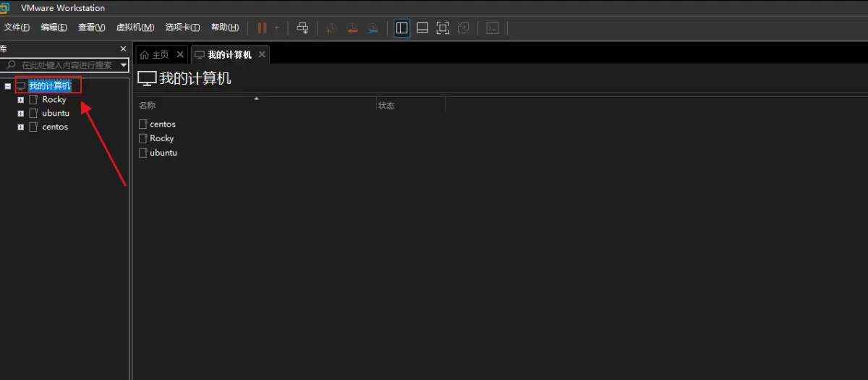Open the power options dropdown arrow beside pause
This screenshot has width=868, height=380.
(276, 28)
